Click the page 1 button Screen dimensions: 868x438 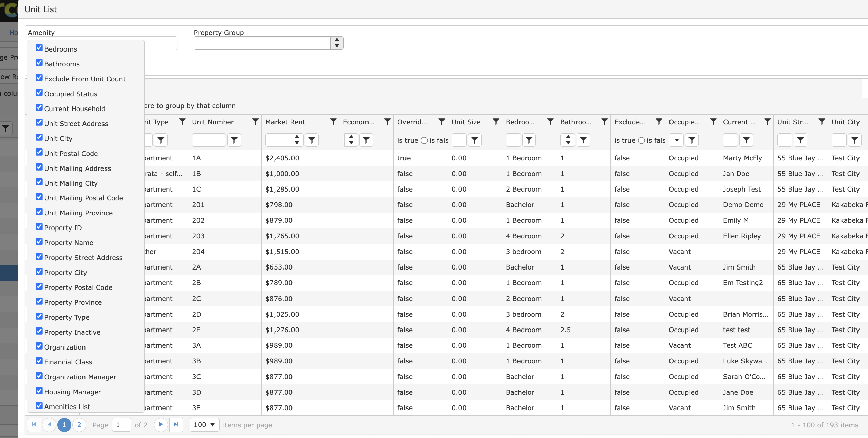[64, 424]
